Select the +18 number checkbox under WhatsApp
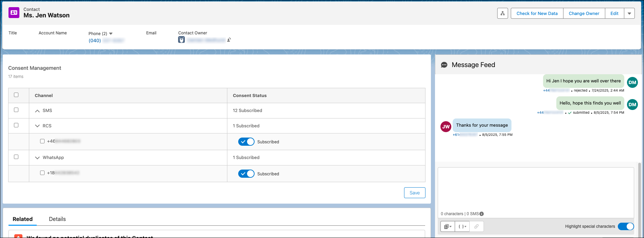644x238 pixels. pos(42,173)
